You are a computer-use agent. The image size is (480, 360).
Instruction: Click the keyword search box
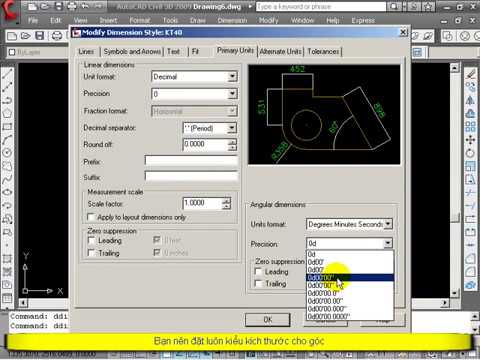(x=321, y=6)
